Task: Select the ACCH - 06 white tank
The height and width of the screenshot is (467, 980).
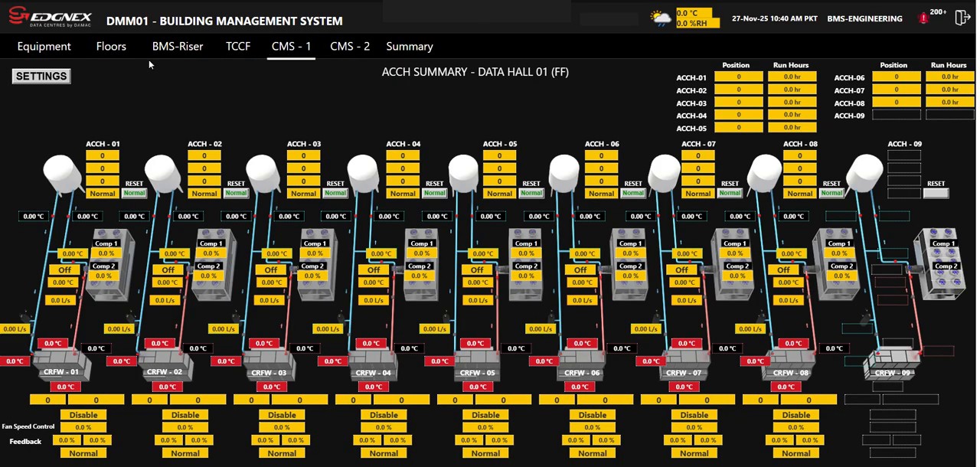Action: point(564,174)
